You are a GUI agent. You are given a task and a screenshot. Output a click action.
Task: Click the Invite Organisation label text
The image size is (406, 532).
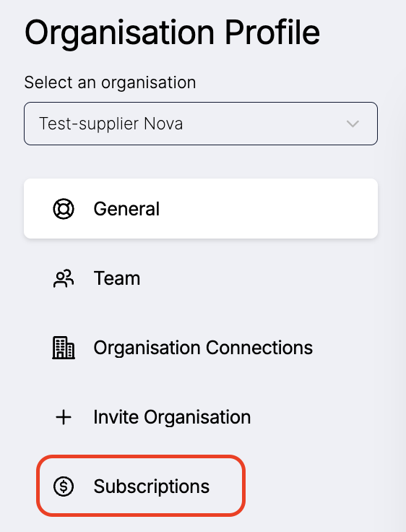click(x=172, y=417)
